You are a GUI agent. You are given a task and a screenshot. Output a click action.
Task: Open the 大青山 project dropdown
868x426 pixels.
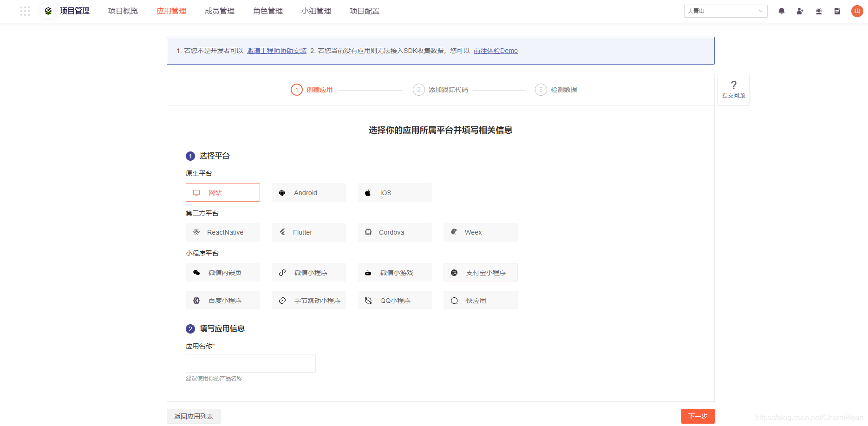(x=725, y=11)
